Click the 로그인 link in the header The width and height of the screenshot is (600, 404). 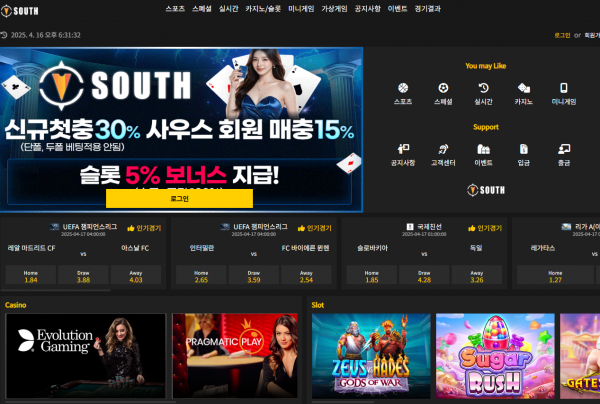pos(562,35)
